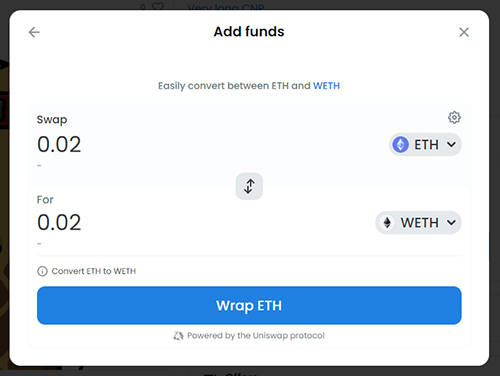This screenshot has height=376, width=500.
Task: Expand the ETH token dropdown
Action: (425, 145)
